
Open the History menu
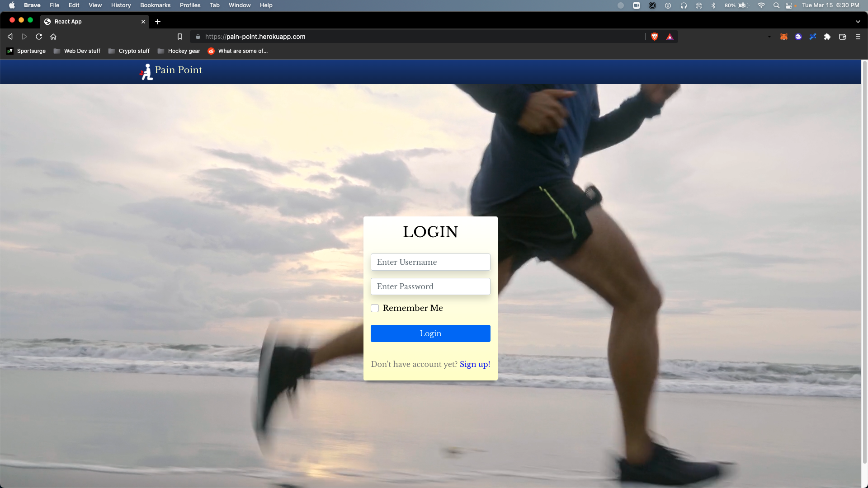click(x=121, y=5)
